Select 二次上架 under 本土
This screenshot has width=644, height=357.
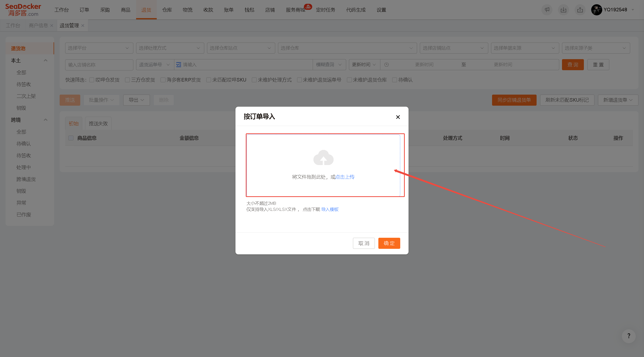point(26,96)
